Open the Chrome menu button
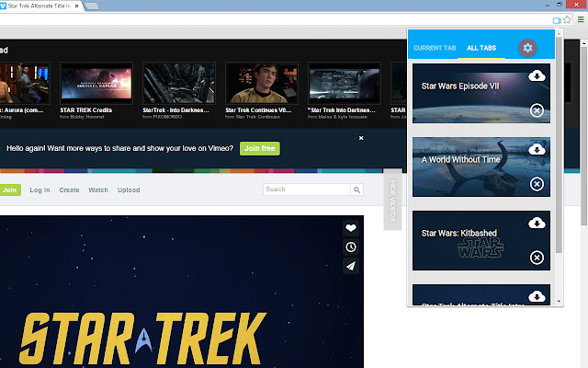Image resolution: width=588 pixels, height=368 pixels. [581, 19]
